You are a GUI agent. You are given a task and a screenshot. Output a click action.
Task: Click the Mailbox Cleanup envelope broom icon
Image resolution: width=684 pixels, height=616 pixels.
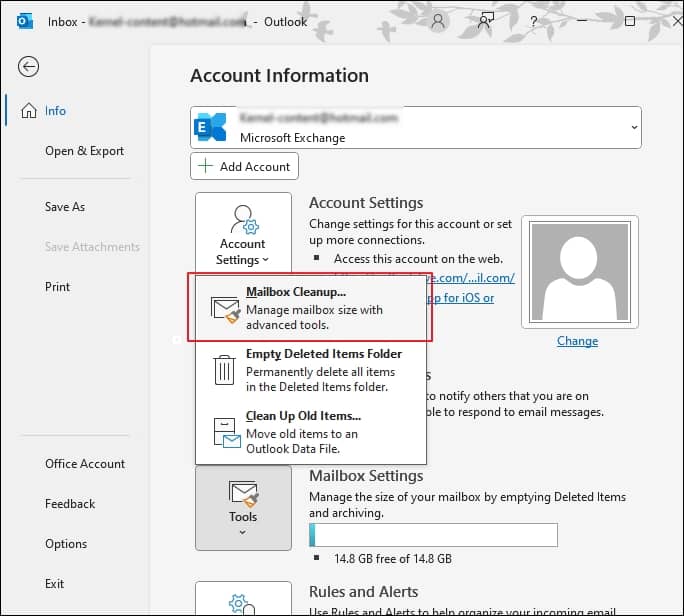click(226, 309)
